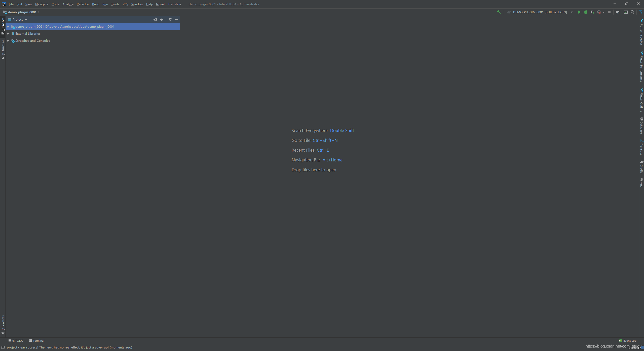This screenshot has width=644, height=351.
Task: Open the Flutter Inspector side tab
Action: point(641,32)
